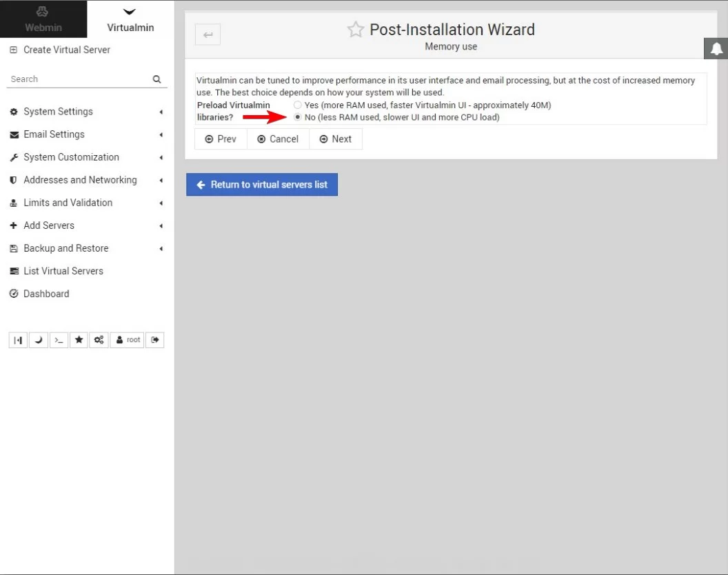Open notifications bell icon

(716, 48)
